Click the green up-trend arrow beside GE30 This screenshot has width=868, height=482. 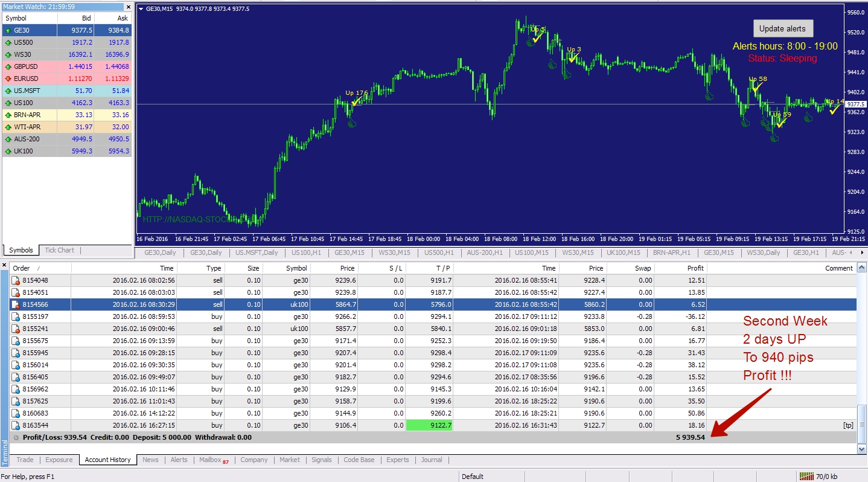tap(8, 30)
